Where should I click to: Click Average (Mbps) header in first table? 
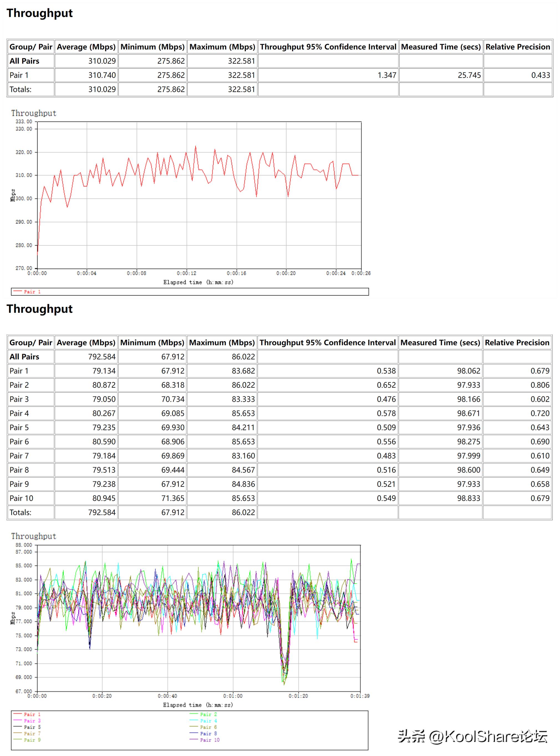click(x=86, y=47)
